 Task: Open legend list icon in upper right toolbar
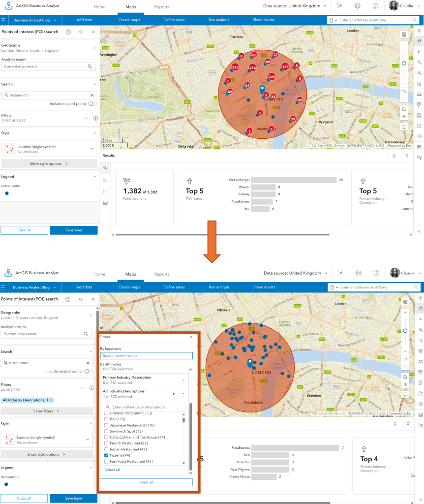click(419, 84)
